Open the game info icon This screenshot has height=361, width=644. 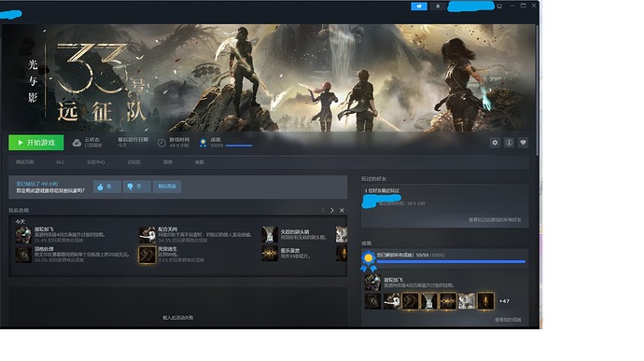tap(509, 143)
